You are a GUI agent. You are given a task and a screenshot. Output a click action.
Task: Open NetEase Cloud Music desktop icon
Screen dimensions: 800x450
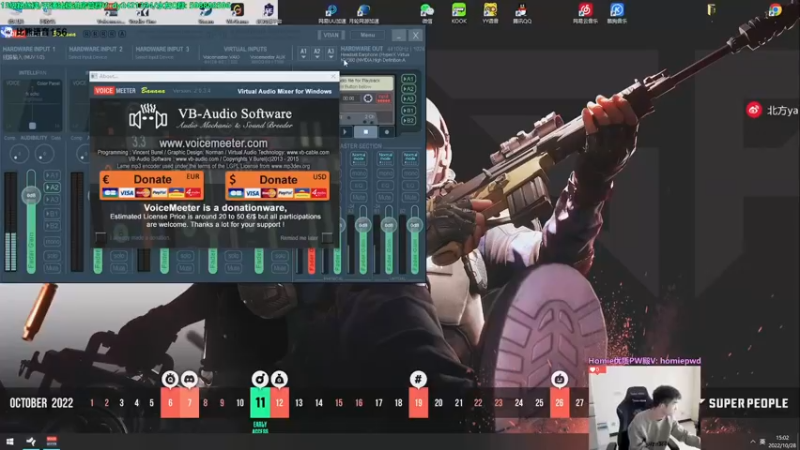pyautogui.click(x=585, y=13)
